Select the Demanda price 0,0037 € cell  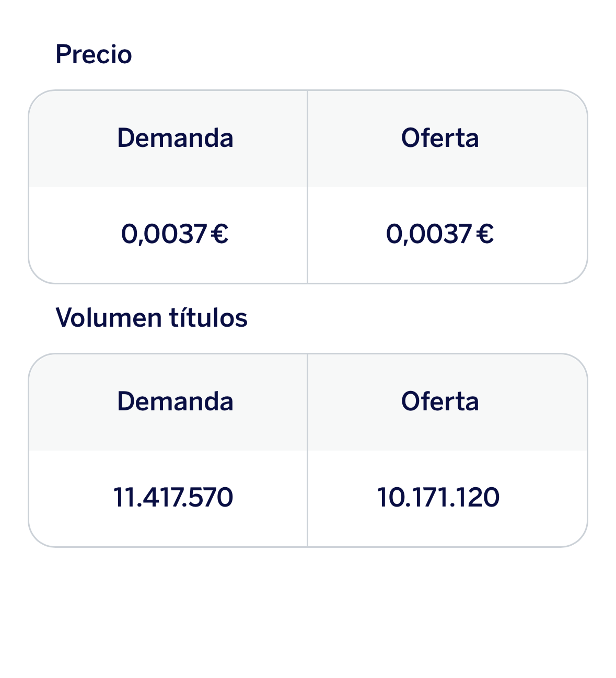click(x=175, y=234)
